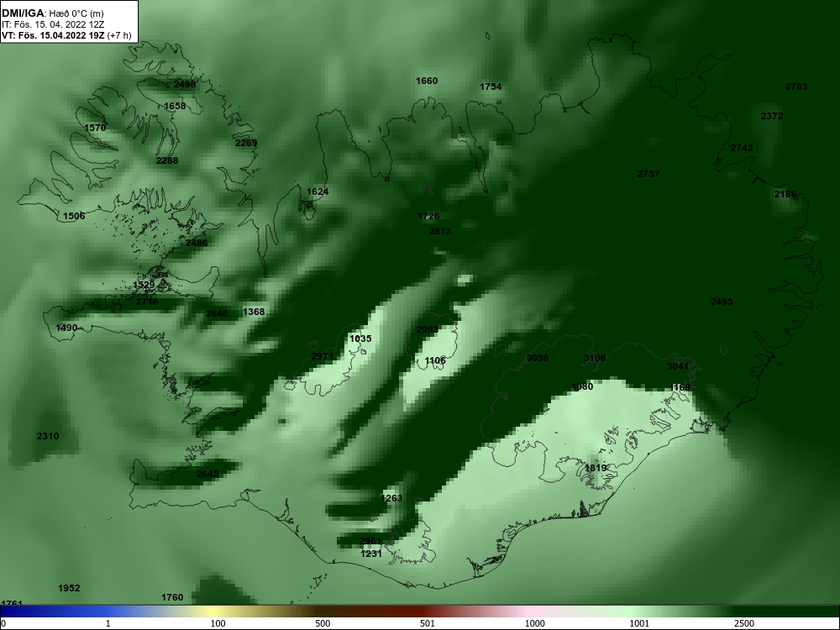Click the value 1658 on the map
The height and width of the screenshot is (630, 840).
[x=175, y=106]
